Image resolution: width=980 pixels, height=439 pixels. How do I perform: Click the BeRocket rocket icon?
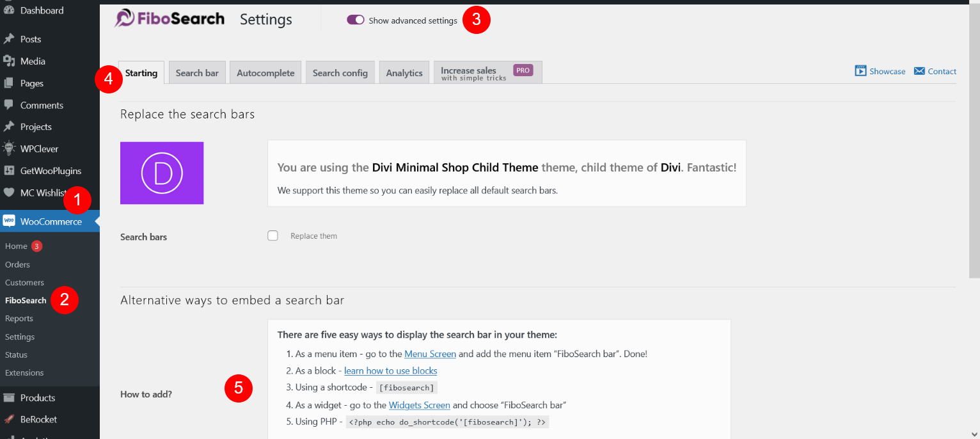click(9, 419)
